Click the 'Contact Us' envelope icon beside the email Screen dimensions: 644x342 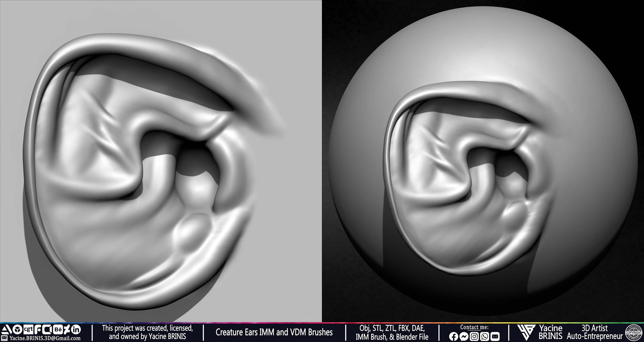(x=4, y=338)
